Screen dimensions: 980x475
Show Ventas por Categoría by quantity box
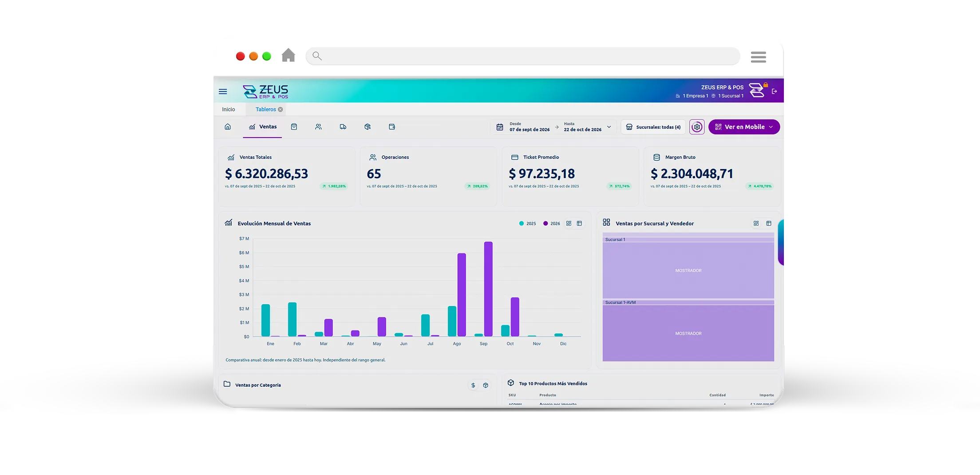(486, 385)
